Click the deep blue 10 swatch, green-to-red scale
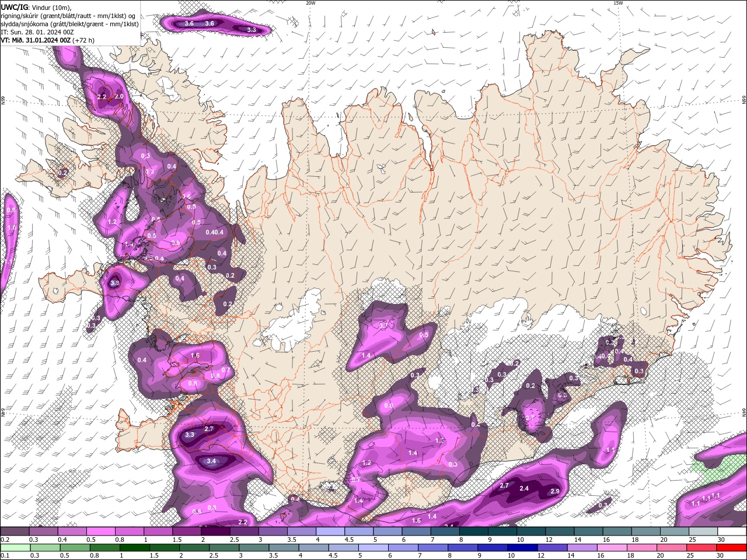 tap(522, 548)
